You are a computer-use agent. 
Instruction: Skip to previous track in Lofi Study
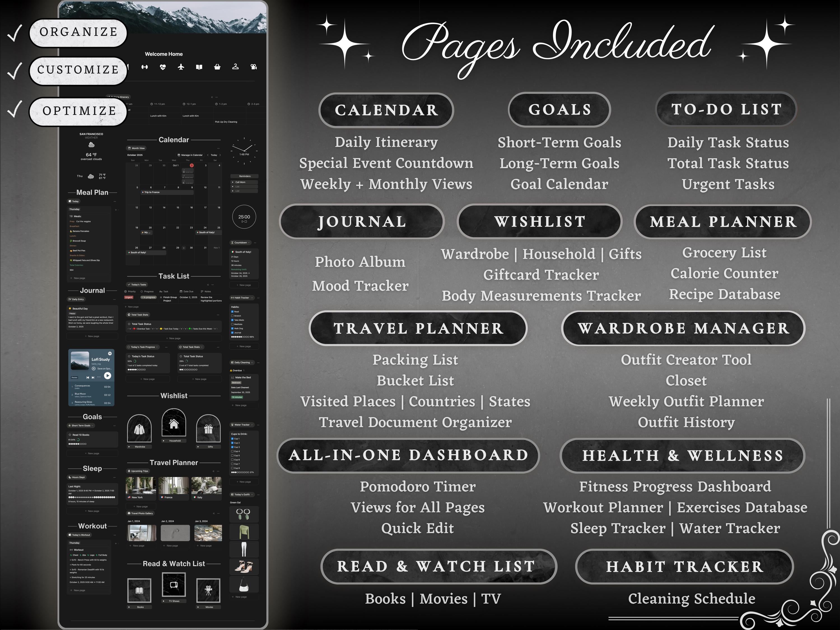pyautogui.click(x=88, y=377)
